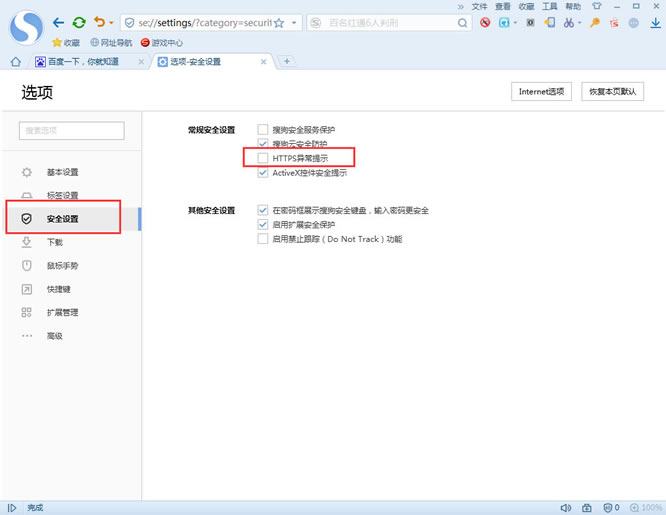Open 网址导航 bookmark

click(111, 42)
